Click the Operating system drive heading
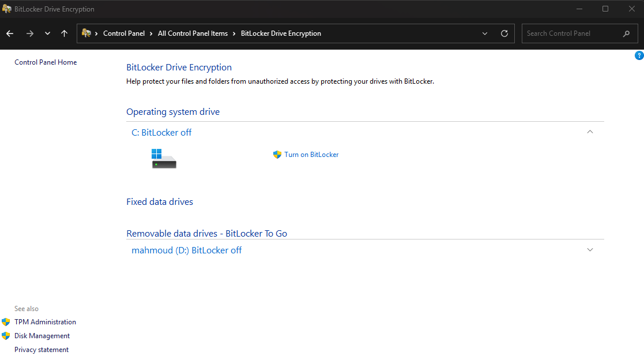 coord(173,112)
